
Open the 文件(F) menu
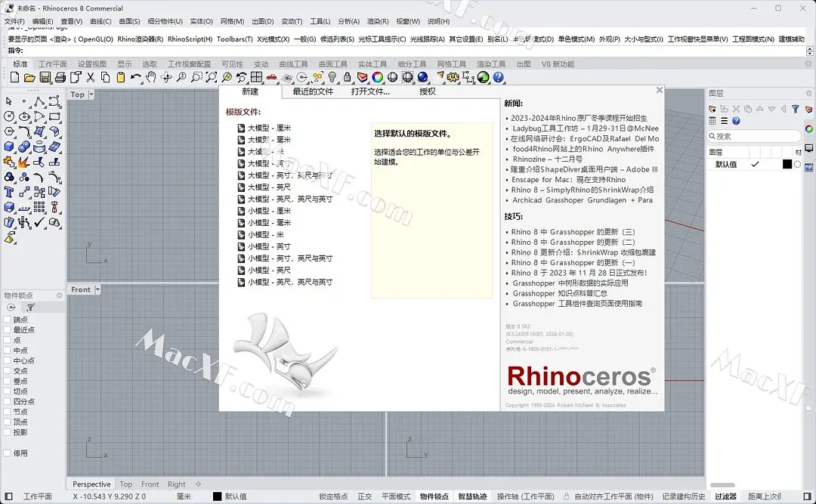click(14, 21)
